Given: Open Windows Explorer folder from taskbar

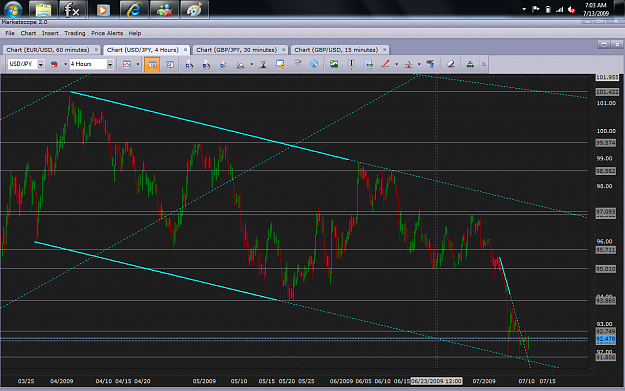Looking at the screenshot, I should click(43, 10).
